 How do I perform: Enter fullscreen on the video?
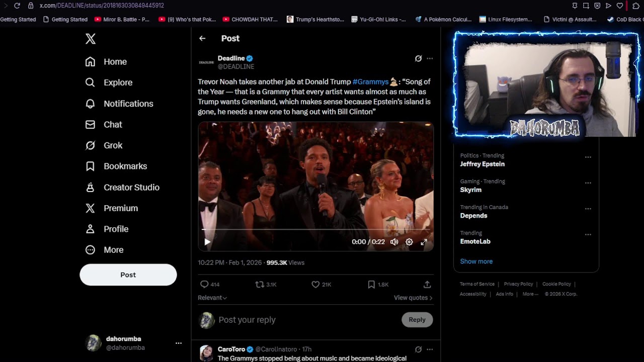(x=424, y=242)
